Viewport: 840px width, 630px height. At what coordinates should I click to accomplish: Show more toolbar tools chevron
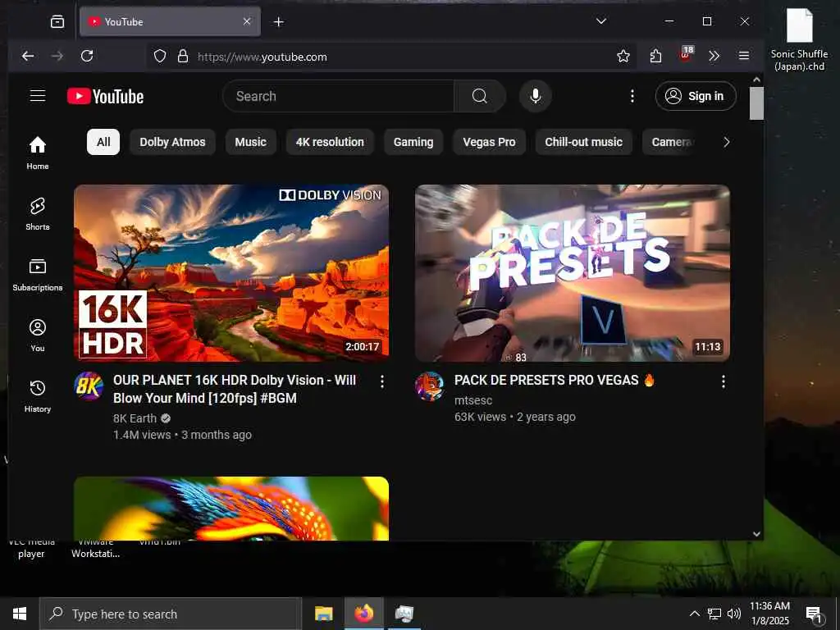[x=714, y=56]
